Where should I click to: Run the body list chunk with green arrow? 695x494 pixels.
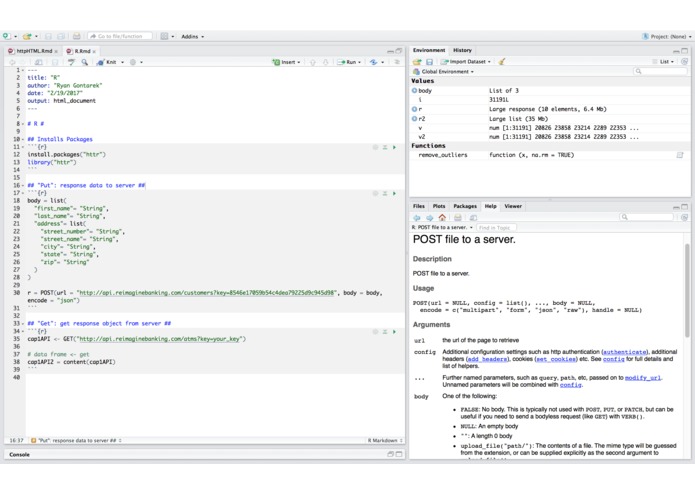(x=394, y=193)
